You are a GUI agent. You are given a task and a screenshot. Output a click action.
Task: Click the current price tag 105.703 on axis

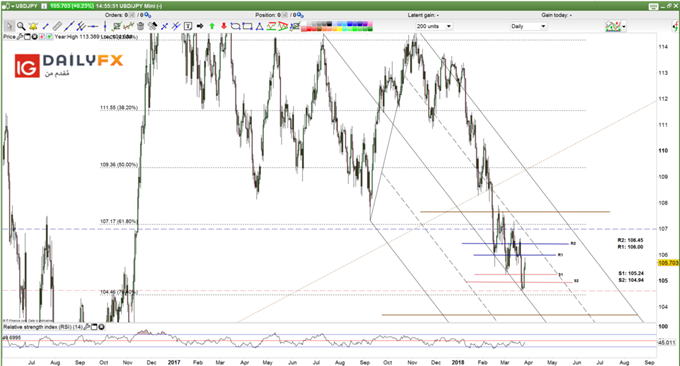(668, 263)
